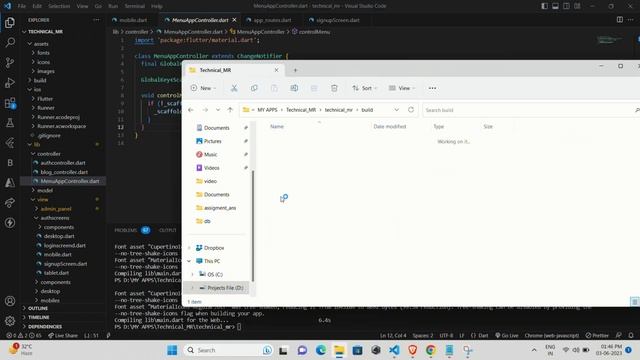
Task: Open the Manage gear in VS Code
Action: point(10,321)
